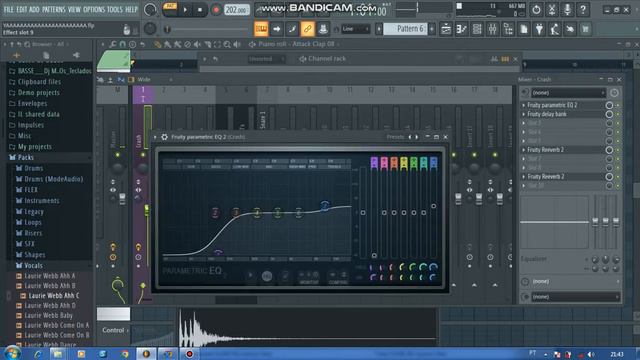
Task: Click the step view icon in channel rack
Action: coord(505,59)
